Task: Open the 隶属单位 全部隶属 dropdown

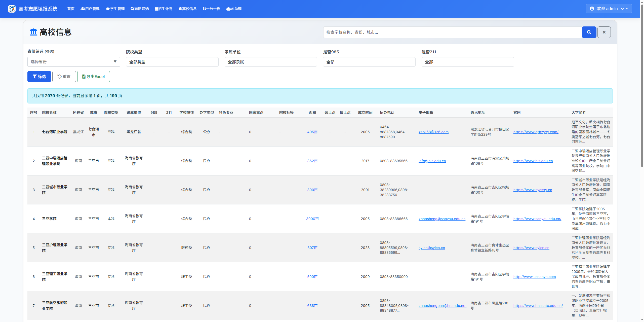Action: pos(270,62)
